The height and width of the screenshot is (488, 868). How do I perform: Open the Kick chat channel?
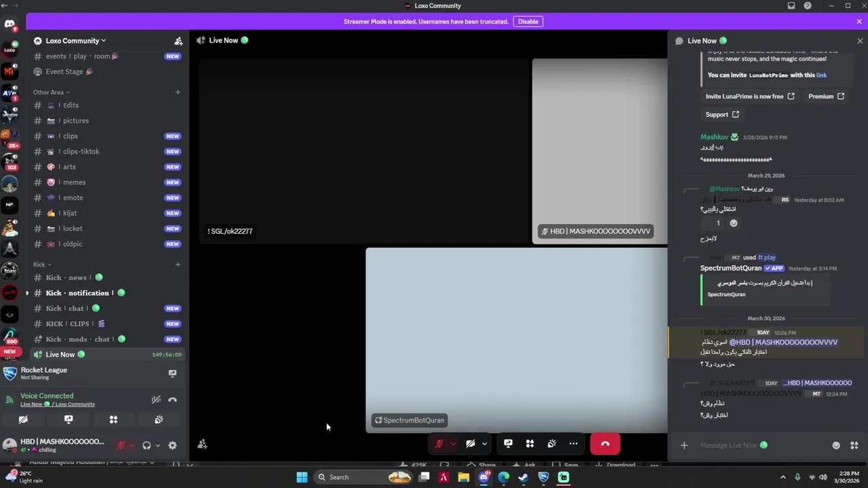coord(107,308)
